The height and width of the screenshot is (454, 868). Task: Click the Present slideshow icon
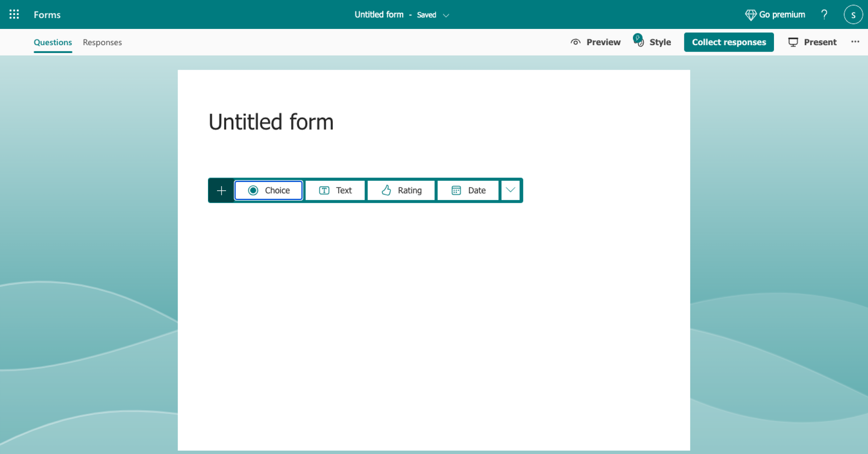pos(793,42)
